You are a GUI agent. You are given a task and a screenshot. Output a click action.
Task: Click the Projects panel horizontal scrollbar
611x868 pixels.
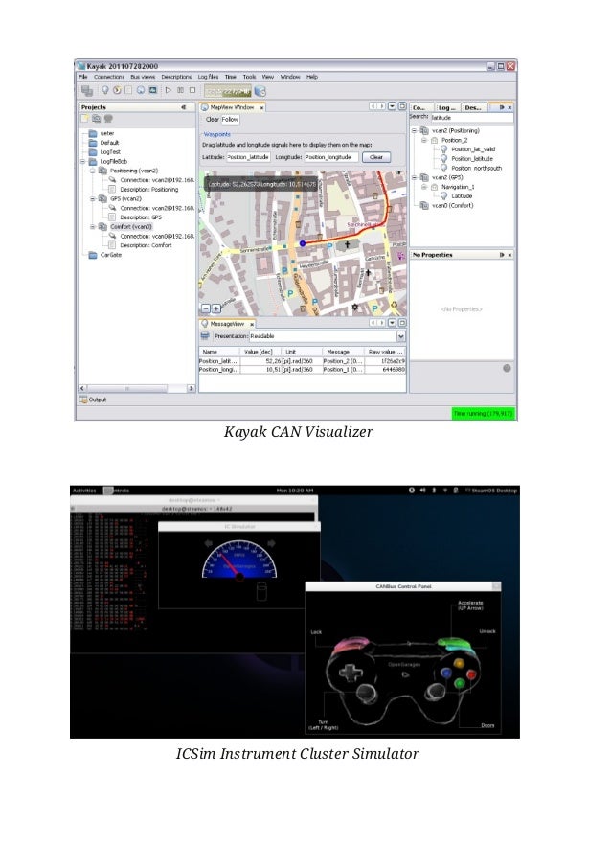137,389
